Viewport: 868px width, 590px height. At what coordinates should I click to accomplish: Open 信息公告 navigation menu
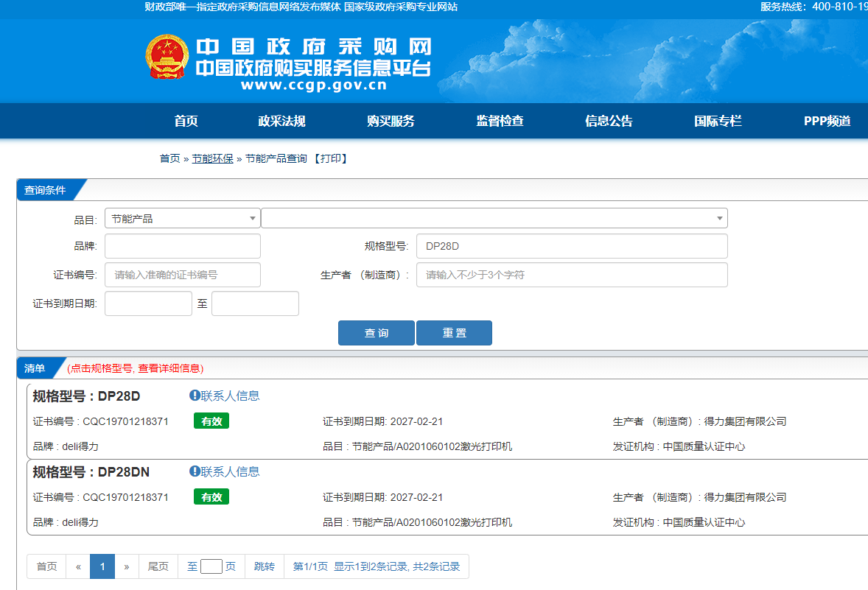(609, 122)
